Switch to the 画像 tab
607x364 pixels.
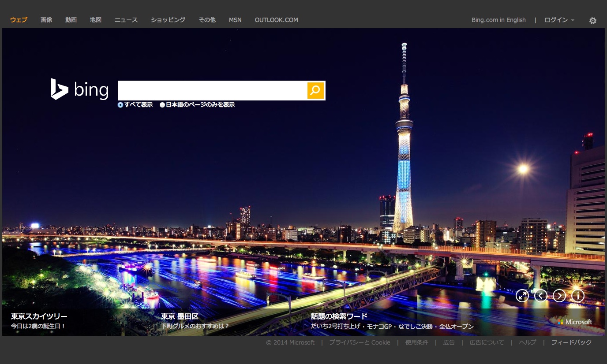pyautogui.click(x=46, y=20)
